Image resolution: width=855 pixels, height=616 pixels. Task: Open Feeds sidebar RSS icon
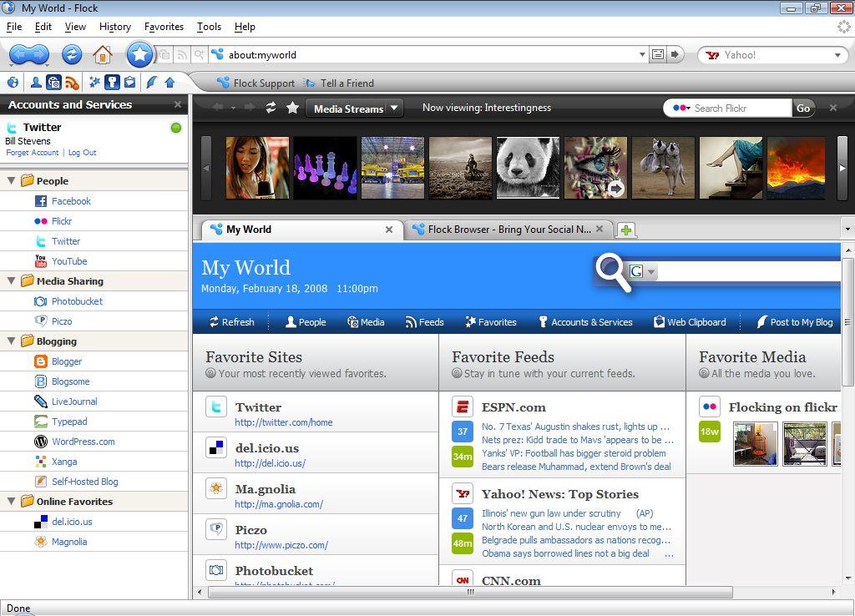72,83
